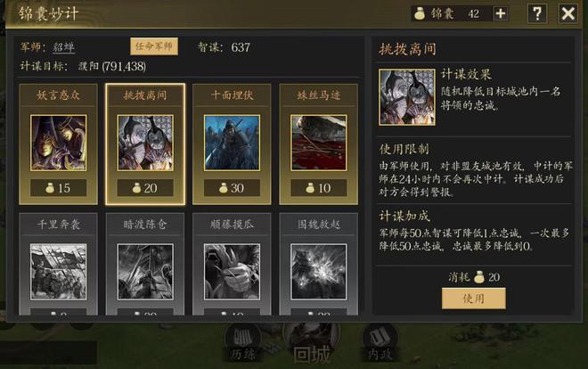Click the locked 顺藤摸瓜 card image
Screen dimensions: 588x369
click(232, 272)
